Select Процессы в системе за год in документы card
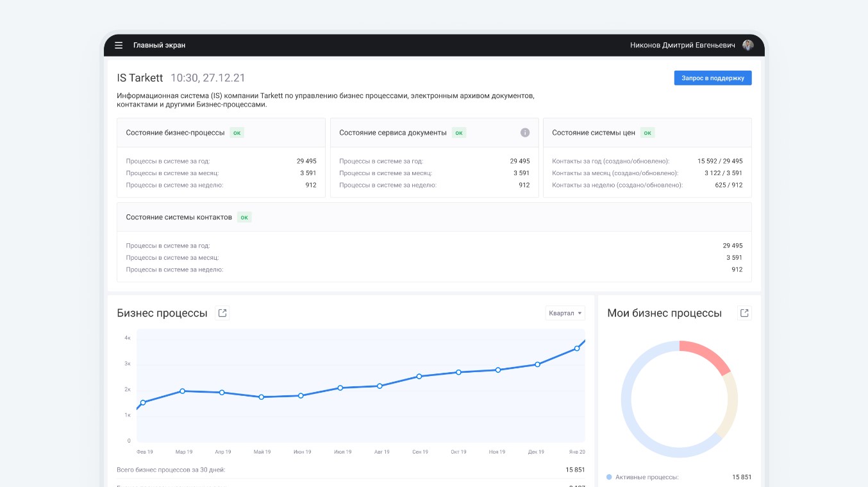868x487 pixels. (381, 161)
